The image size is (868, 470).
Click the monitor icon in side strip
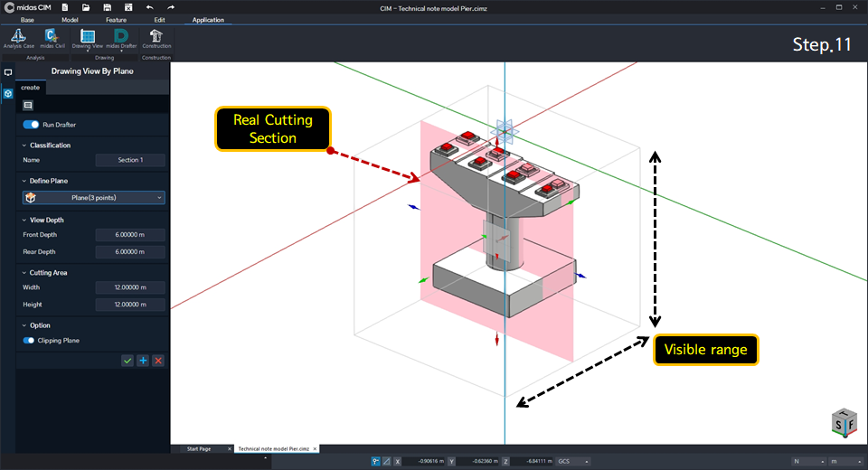tap(8, 72)
